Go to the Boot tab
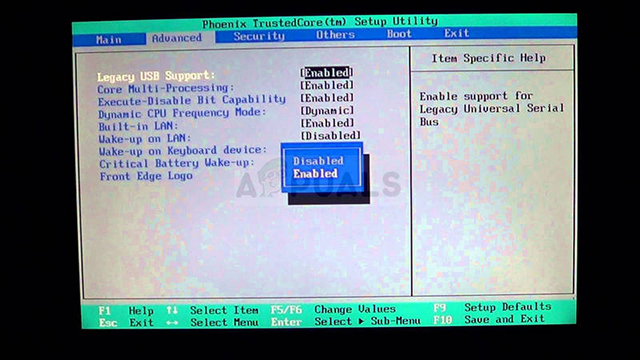Viewport: 640px width, 360px height. point(399,34)
